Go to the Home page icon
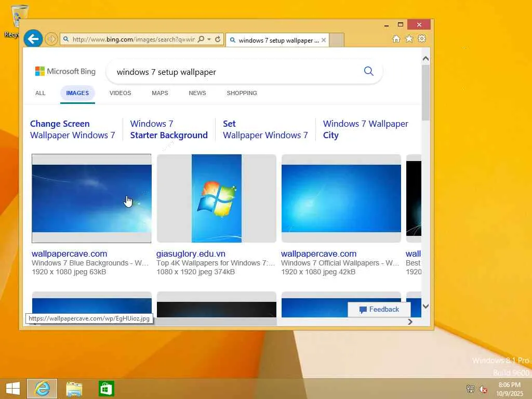Image resolution: width=532 pixels, height=399 pixels. pyautogui.click(x=396, y=38)
